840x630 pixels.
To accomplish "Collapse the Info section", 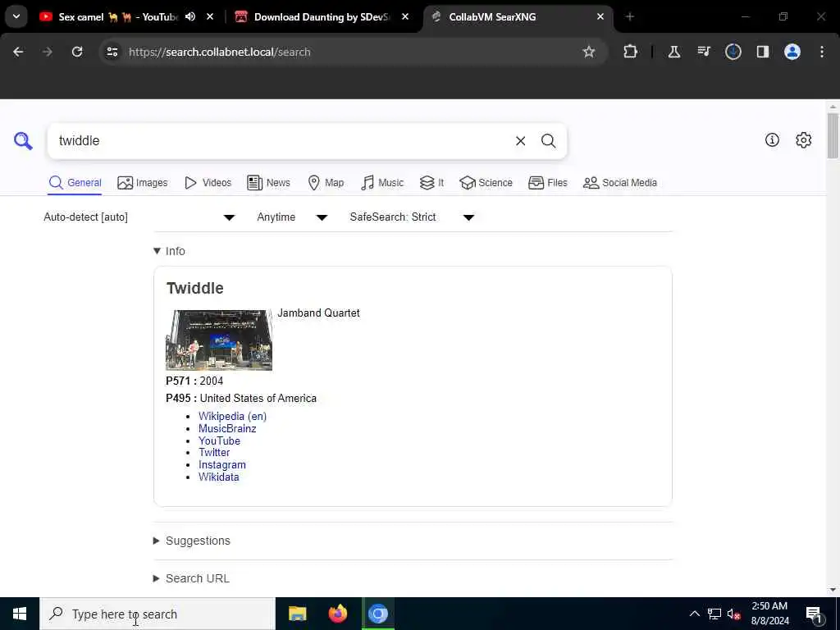I will click(169, 251).
